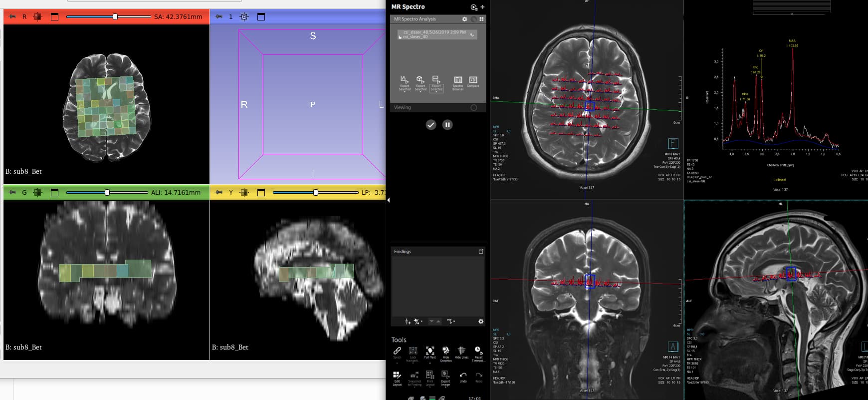
Task: Toggle Hide Graphics overlay
Action: [x=445, y=352]
